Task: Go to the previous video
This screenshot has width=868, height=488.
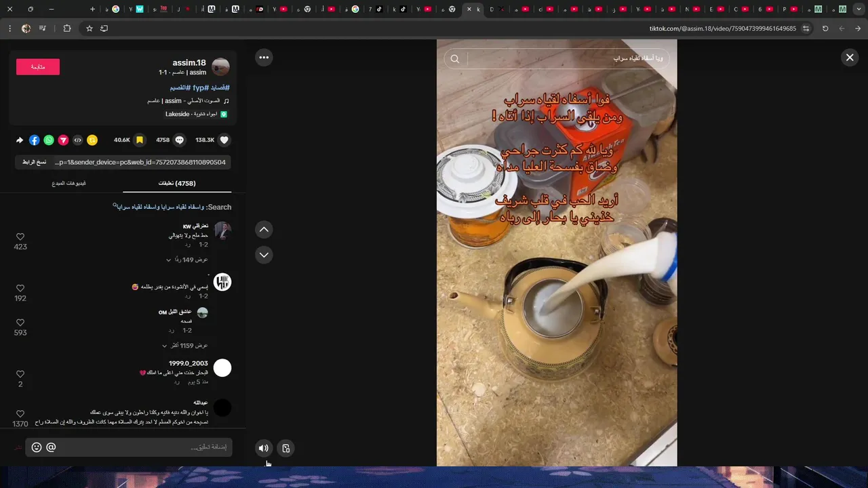Action: pyautogui.click(x=264, y=230)
